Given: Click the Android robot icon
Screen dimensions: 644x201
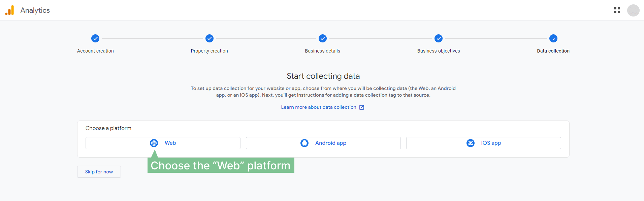Looking at the screenshot, I should coord(304,143).
